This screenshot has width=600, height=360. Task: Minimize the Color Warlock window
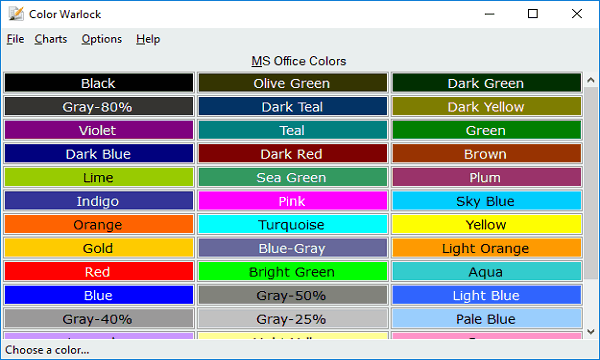point(489,14)
